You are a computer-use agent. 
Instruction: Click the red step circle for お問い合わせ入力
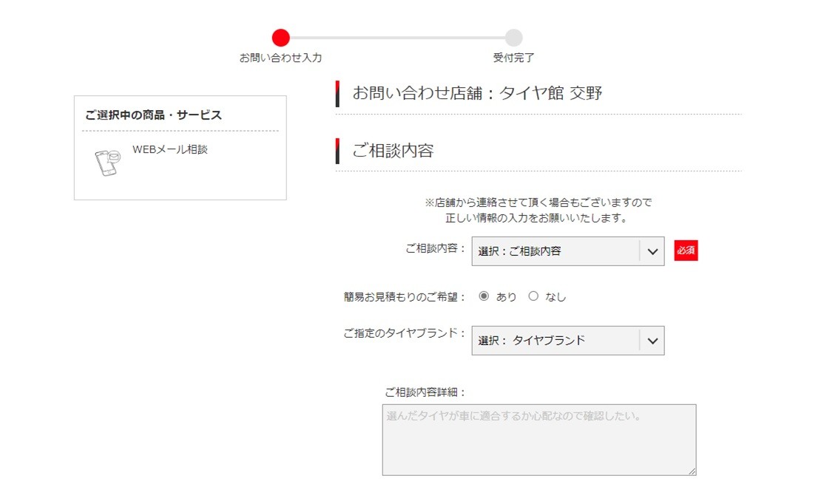(280, 38)
